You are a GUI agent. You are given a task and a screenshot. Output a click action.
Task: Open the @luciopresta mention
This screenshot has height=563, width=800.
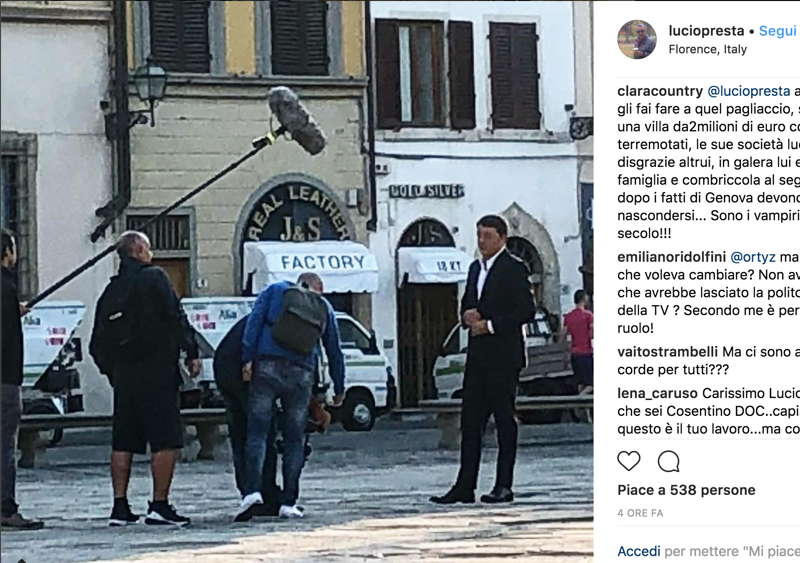[748, 91]
